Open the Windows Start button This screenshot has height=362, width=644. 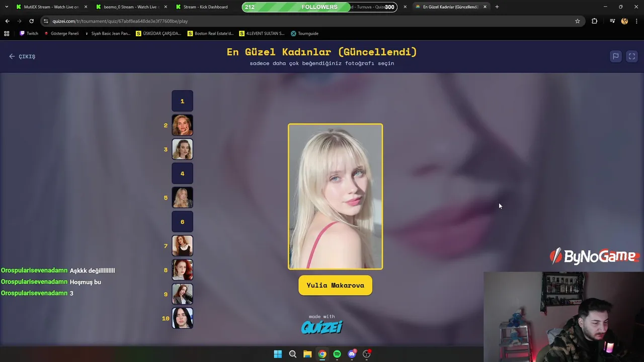(278, 354)
